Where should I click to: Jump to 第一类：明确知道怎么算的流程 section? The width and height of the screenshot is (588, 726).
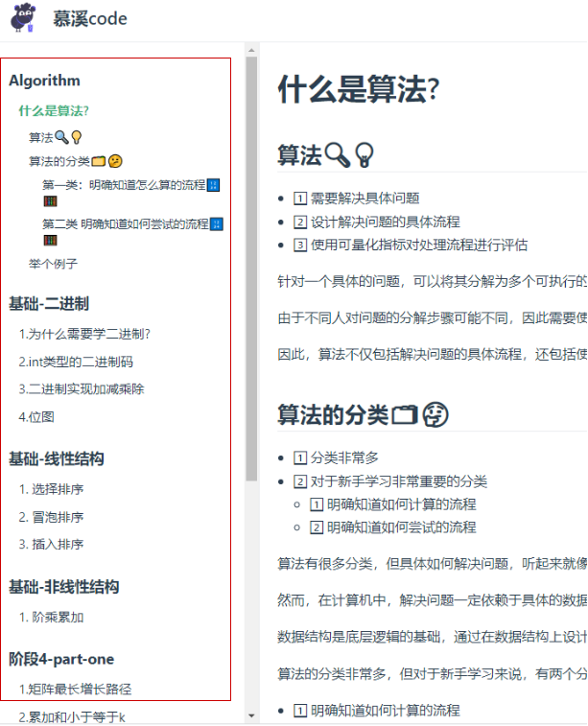[x=124, y=184]
